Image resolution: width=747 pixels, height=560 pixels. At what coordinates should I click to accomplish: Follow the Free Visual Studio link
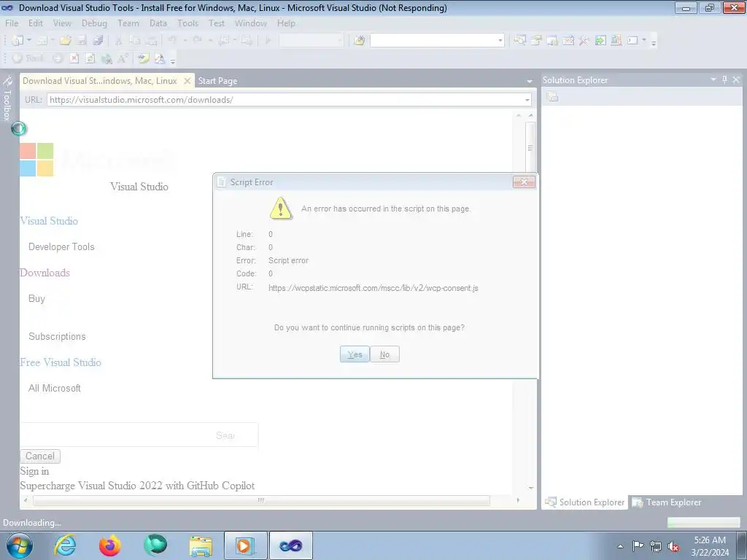(61, 362)
